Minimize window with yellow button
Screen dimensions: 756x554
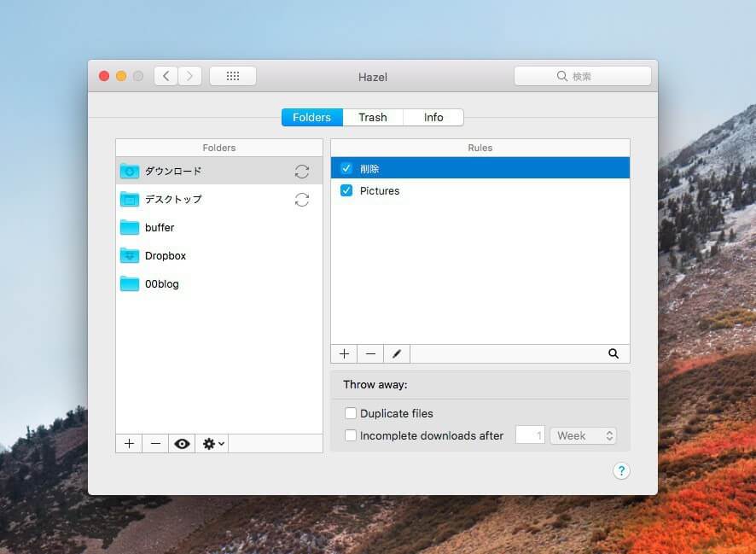121,76
